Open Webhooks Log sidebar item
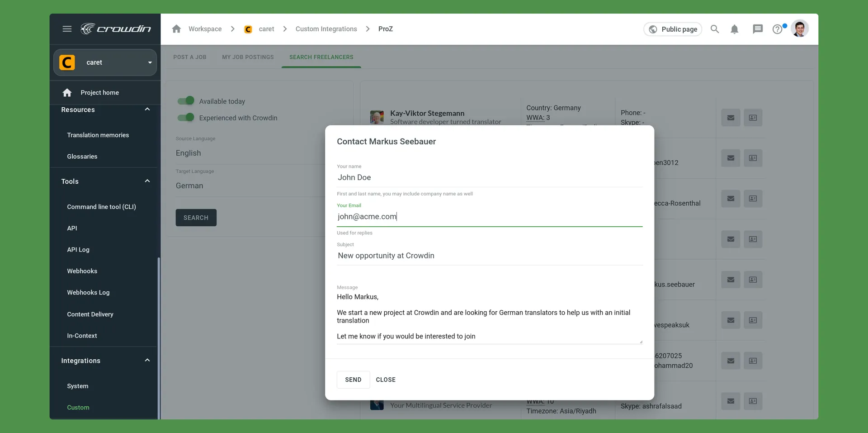This screenshot has width=868, height=433. coord(88,293)
